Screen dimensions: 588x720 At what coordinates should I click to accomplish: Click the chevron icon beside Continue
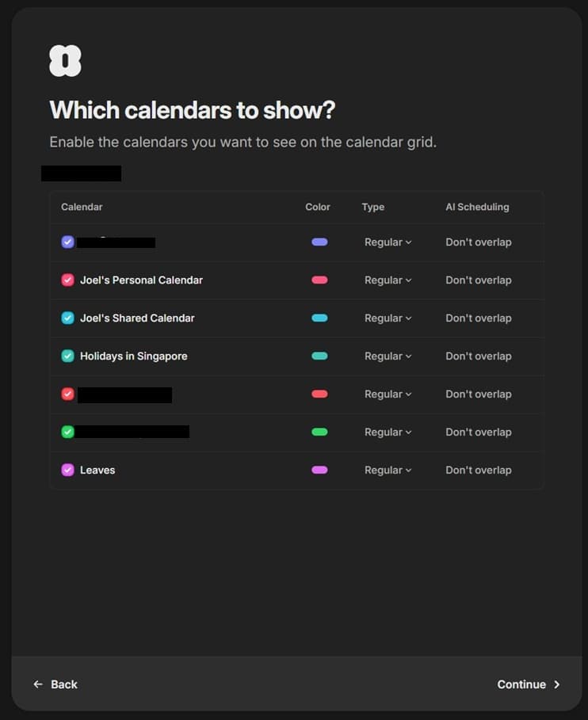(x=557, y=684)
